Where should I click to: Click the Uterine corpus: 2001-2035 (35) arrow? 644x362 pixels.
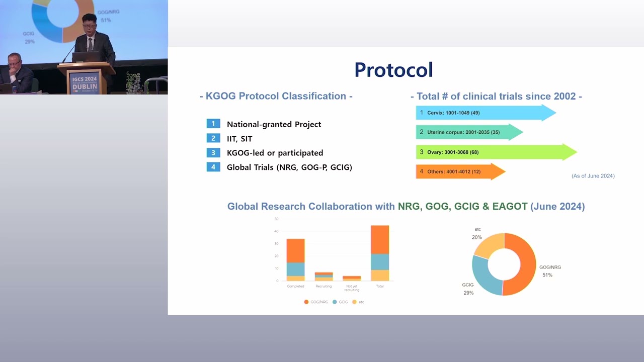coord(469,132)
